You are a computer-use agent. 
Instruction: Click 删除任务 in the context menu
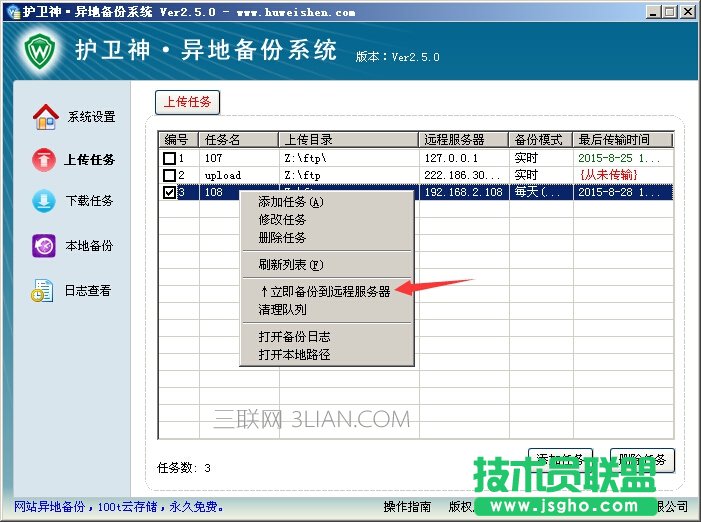[282, 238]
